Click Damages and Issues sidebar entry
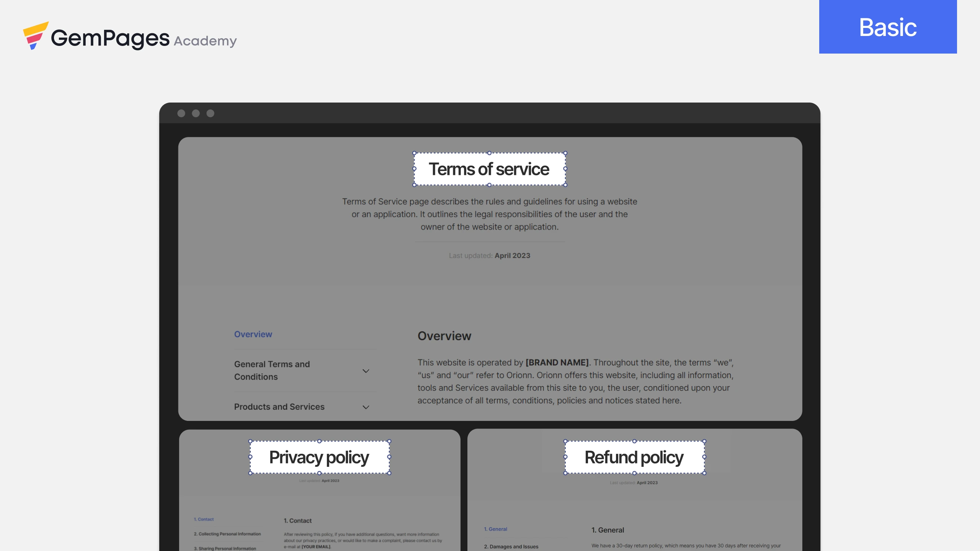Image resolution: width=980 pixels, height=551 pixels. tap(511, 546)
